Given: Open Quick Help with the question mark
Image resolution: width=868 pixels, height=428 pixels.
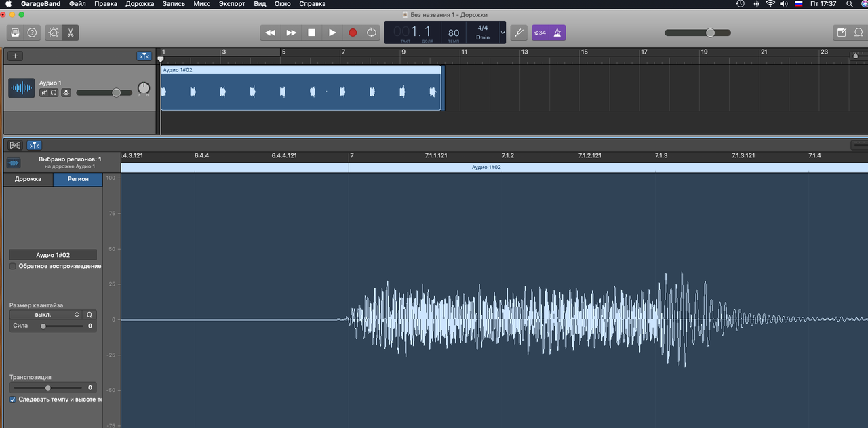Looking at the screenshot, I should point(32,33).
